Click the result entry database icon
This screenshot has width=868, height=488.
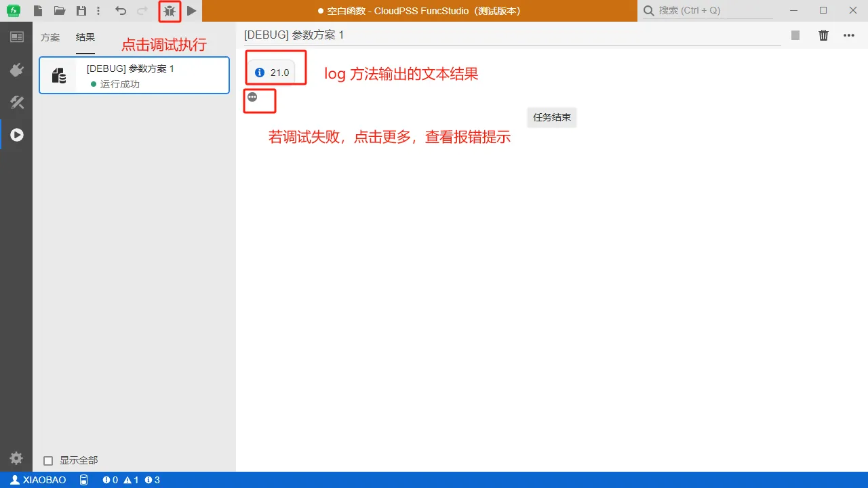[x=59, y=75]
